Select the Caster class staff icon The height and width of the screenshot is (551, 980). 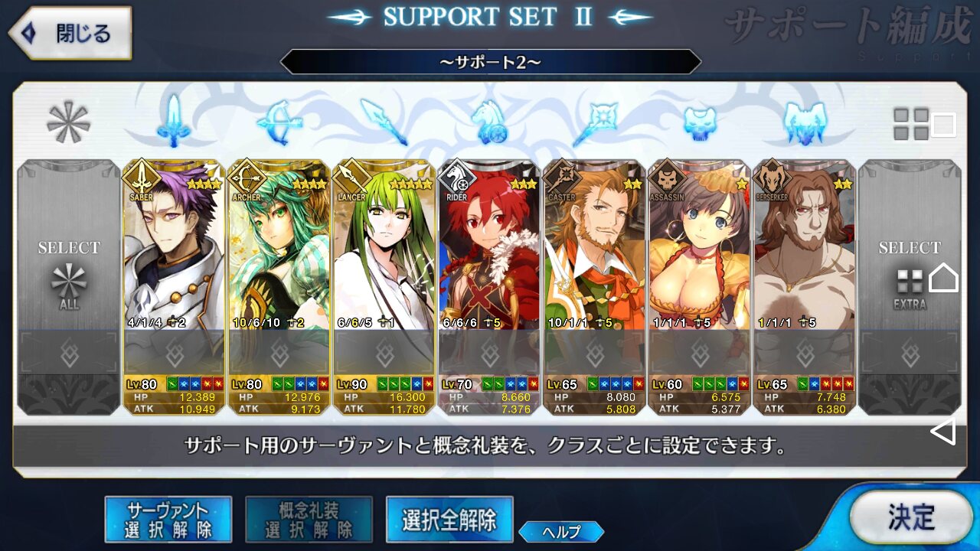click(596, 122)
